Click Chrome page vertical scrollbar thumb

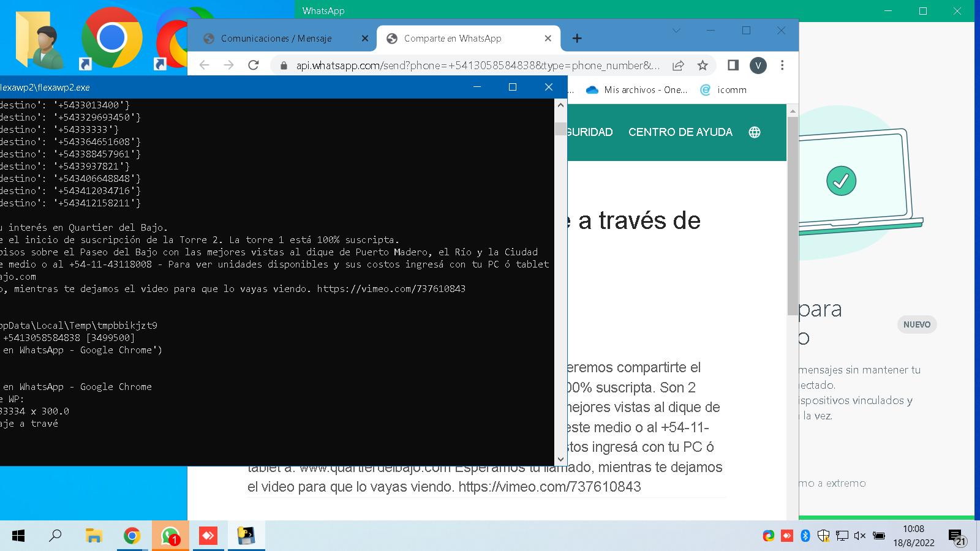(x=792, y=216)
